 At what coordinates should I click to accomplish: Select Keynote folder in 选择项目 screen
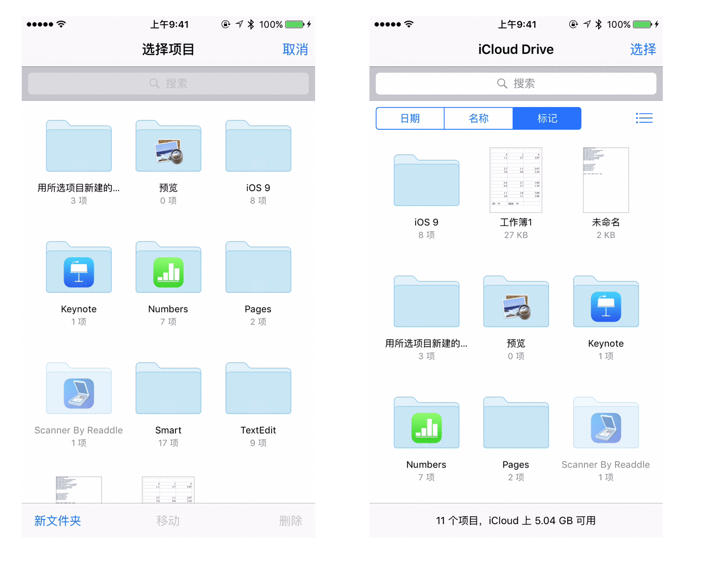coord(79,268)
